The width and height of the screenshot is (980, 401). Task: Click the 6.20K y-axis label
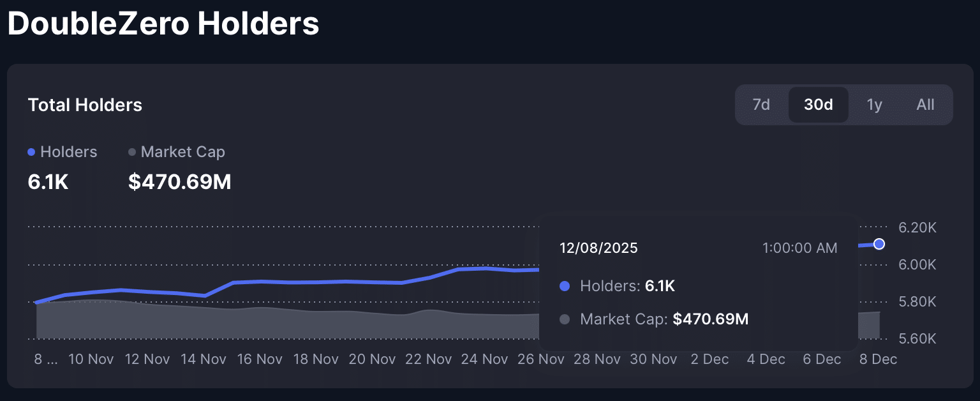click(917, 227)
